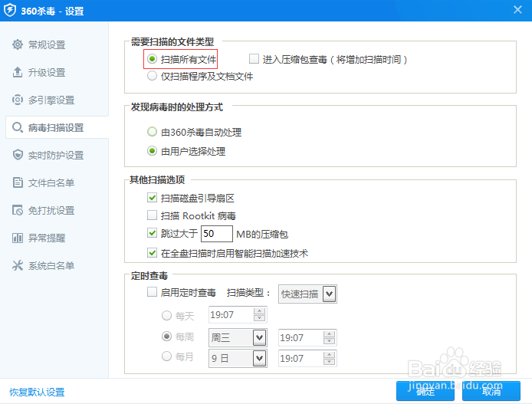
Task: Expand the 9日 day-of-month dropdown
Action: [x=258, y=358]
